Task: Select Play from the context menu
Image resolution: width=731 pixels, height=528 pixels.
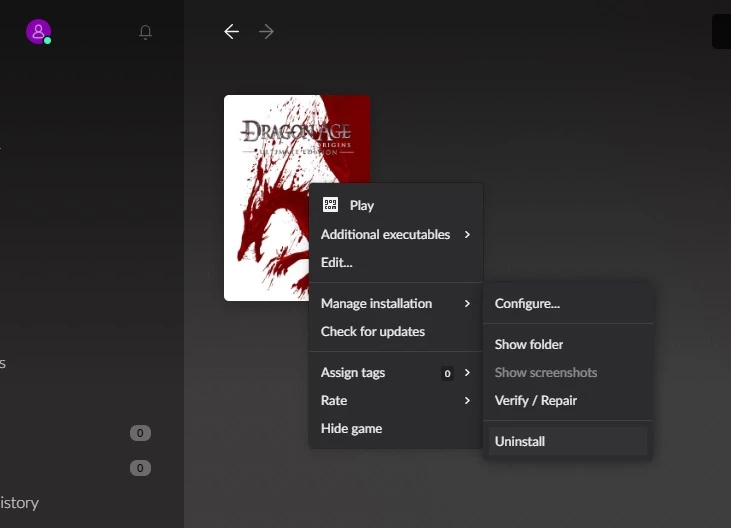Action: [x=396, y=205]
